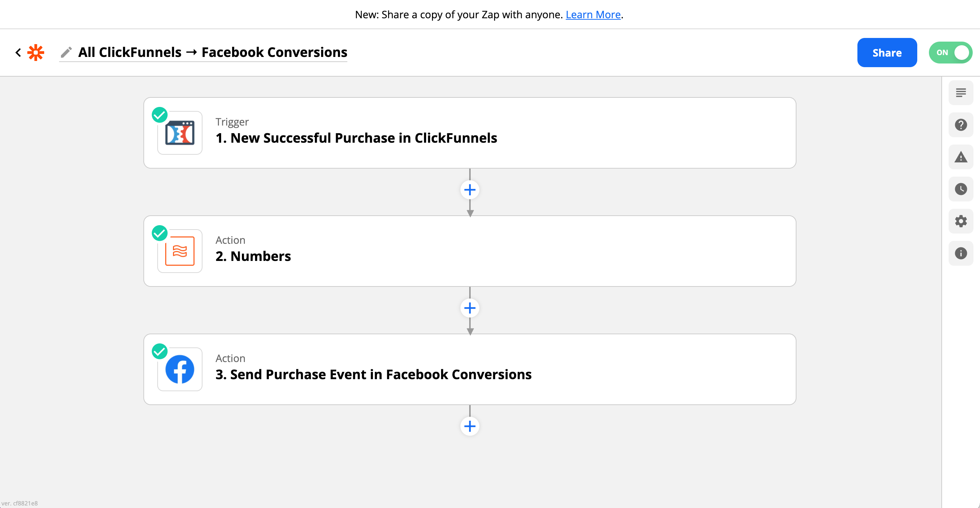Click the Facebook Conversions app icon
Screen dimensions: 980x508
coord(180,369)
